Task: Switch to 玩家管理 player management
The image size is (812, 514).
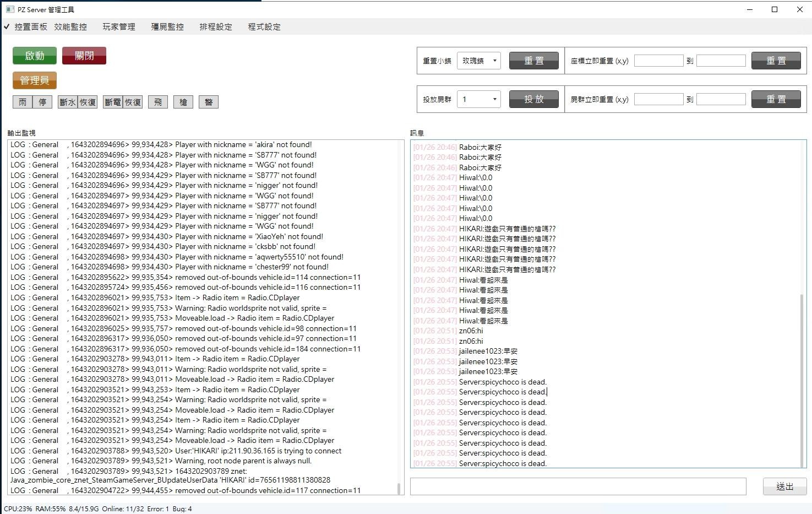Action: [x=119, y=27]
